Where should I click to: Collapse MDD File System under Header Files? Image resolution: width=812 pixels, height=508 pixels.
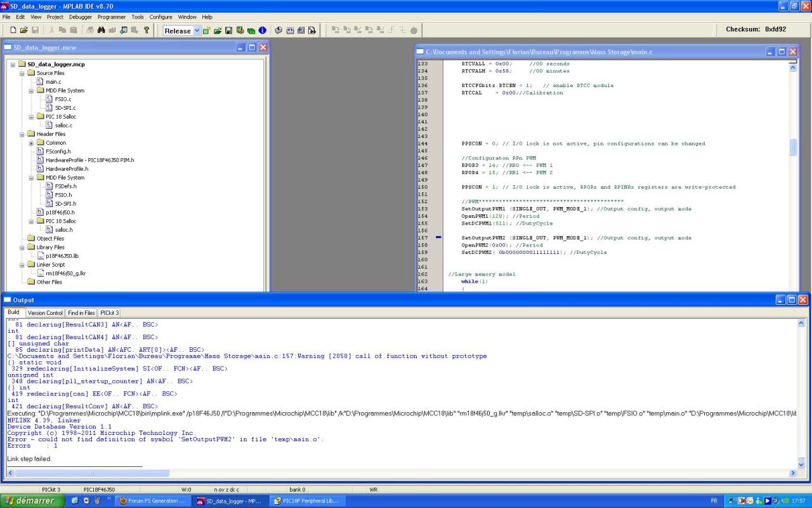tap(31, 178)
